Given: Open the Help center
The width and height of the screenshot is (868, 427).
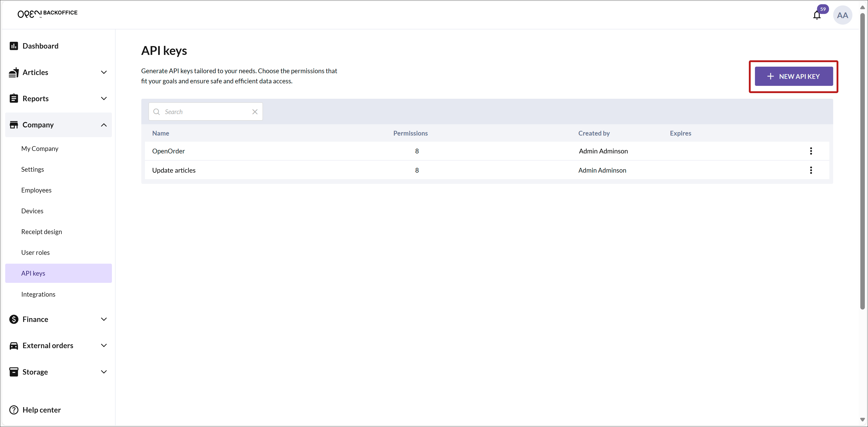Looking at the screenshot, I should click(x=41, y=410).
